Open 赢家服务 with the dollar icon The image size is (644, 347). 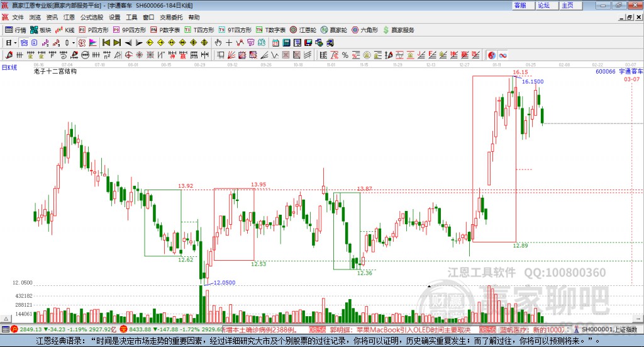398,30
